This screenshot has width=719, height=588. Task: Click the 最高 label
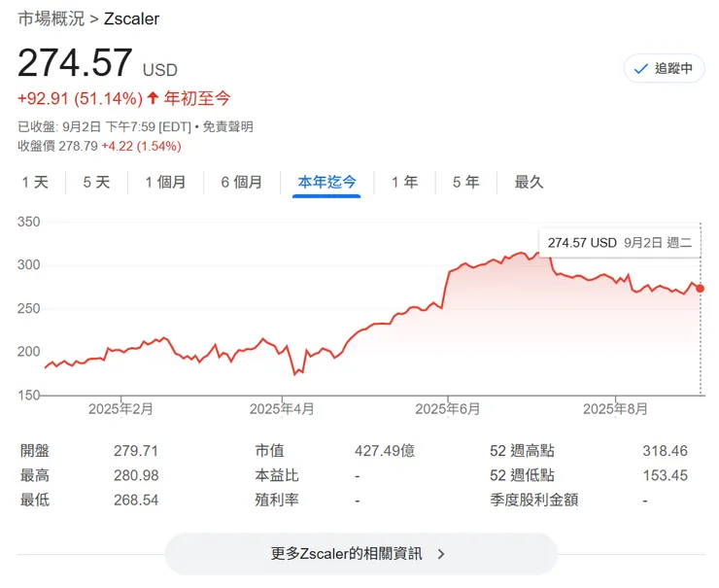[x=35, y=475]
